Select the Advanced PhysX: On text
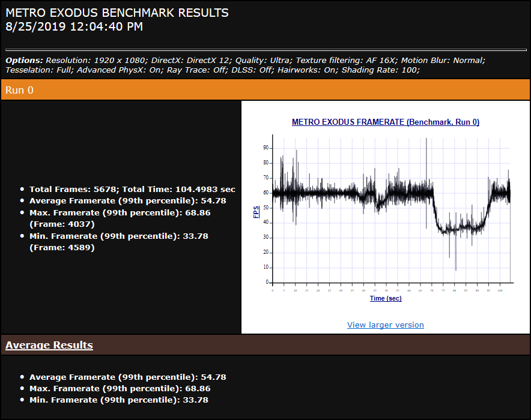The height and width of the screenshot is (420, 531). pos(120,70)
